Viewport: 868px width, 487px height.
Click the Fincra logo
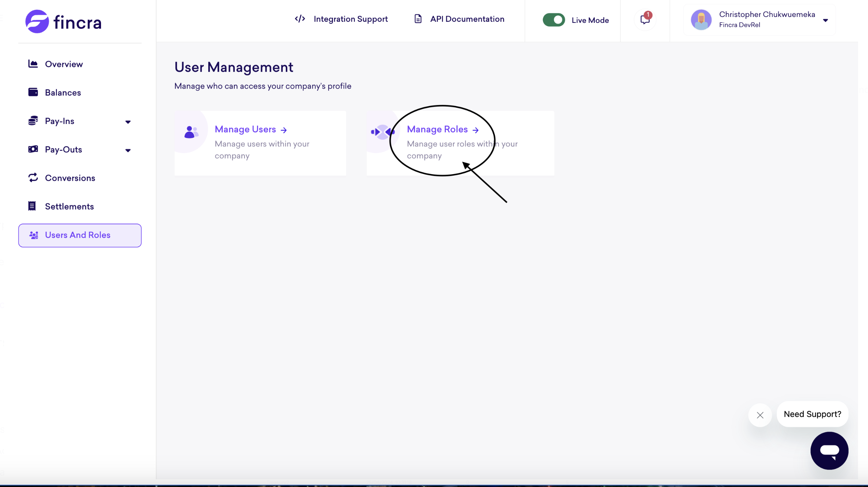click(63, 21)
